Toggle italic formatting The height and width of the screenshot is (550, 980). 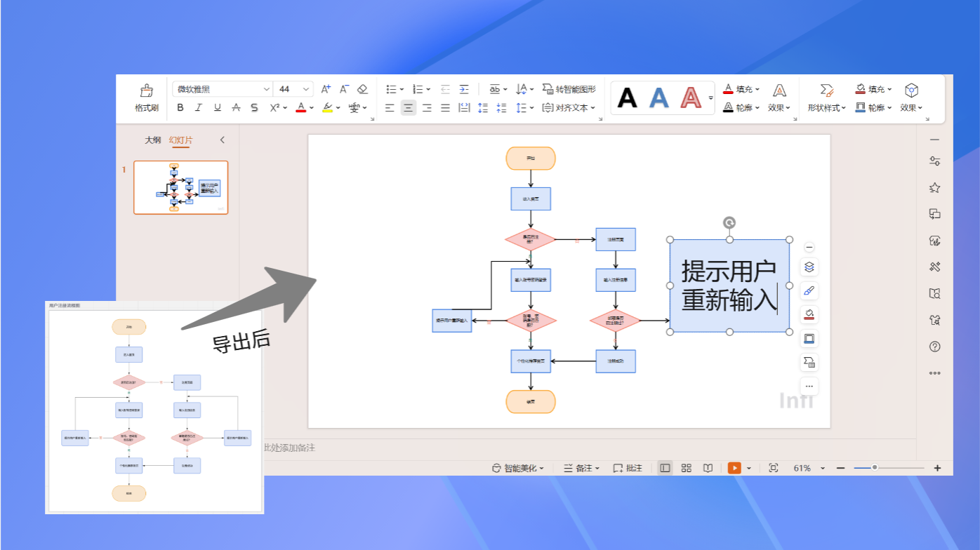[199, 107]
